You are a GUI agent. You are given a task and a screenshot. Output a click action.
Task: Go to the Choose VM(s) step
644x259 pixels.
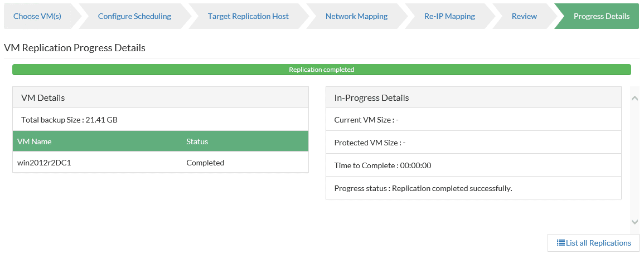[37, 16]
